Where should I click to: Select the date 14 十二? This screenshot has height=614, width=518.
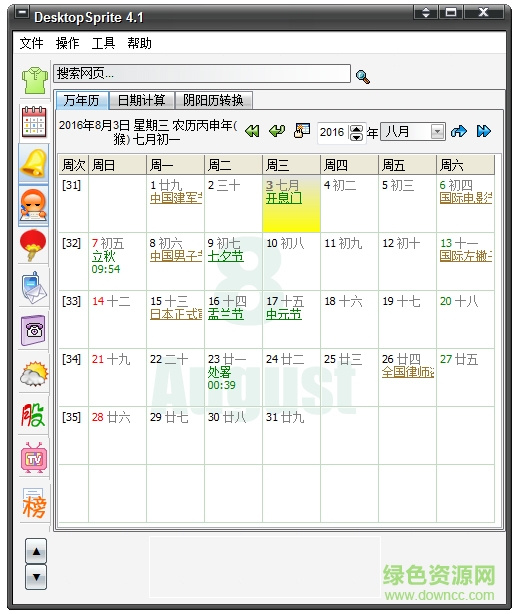point(117,320)
